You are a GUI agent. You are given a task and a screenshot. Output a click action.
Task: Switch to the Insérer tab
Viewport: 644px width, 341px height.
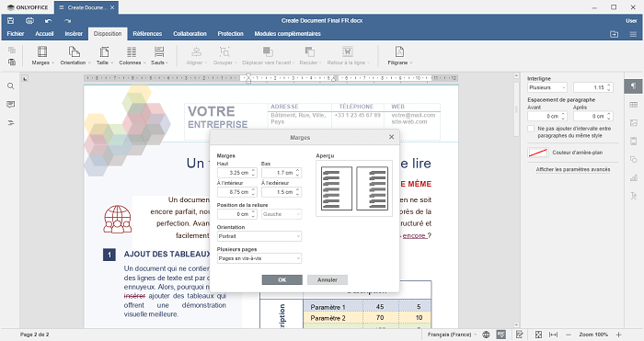(74, 34)
